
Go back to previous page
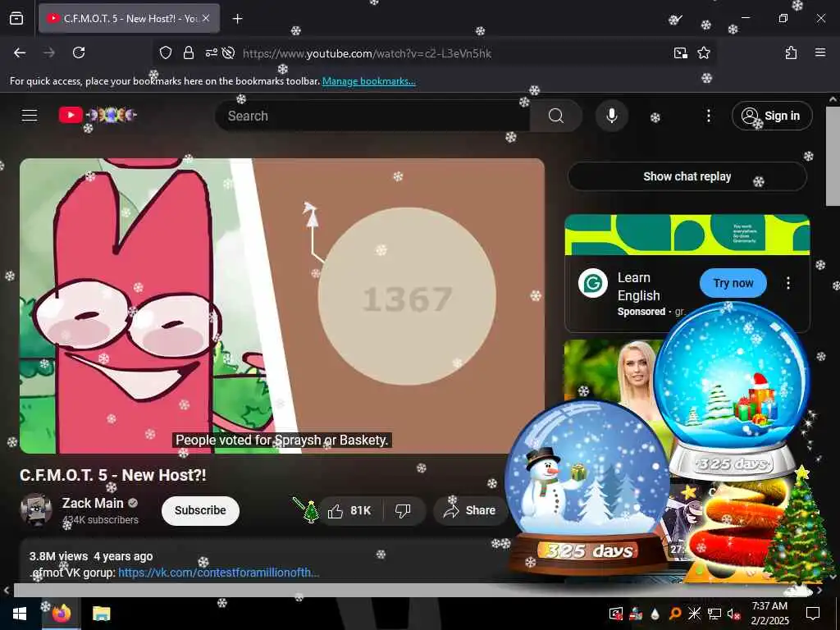coord(20,52)
